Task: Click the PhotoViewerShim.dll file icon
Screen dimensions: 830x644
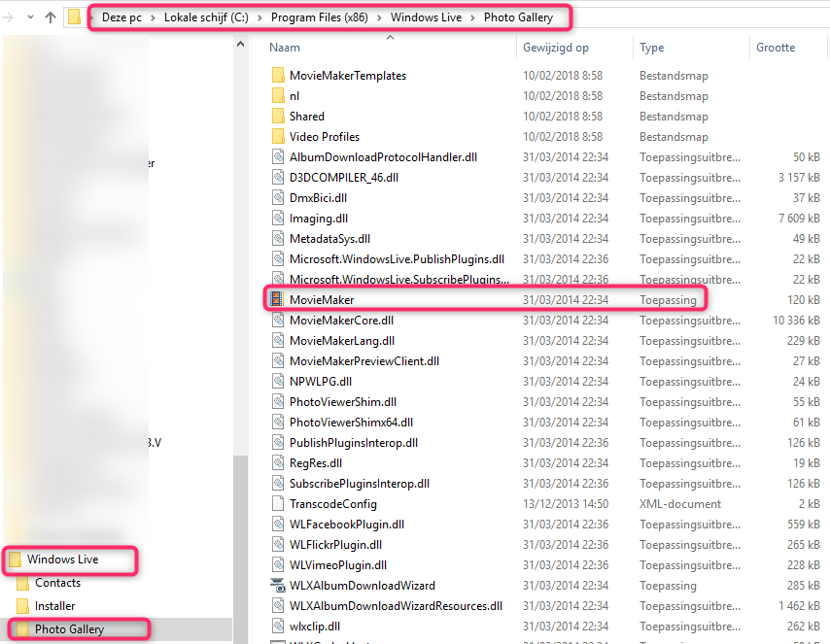Action: pos(278,402)
